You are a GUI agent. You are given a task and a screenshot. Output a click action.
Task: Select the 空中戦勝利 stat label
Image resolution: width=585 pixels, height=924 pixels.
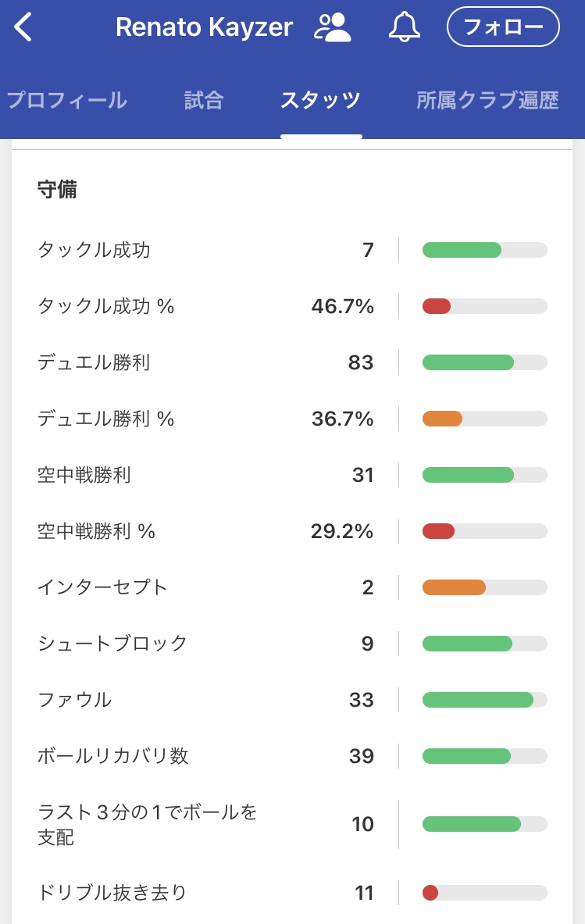point(84,475)
